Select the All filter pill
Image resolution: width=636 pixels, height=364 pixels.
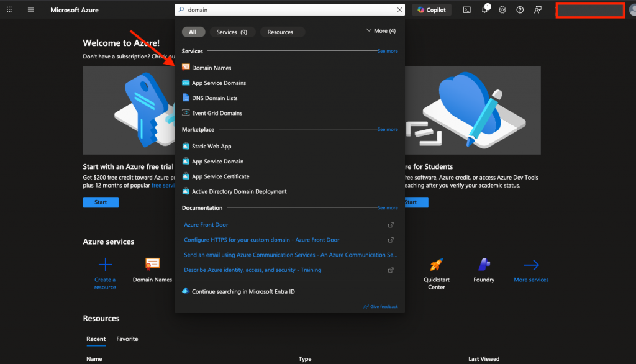193,32
